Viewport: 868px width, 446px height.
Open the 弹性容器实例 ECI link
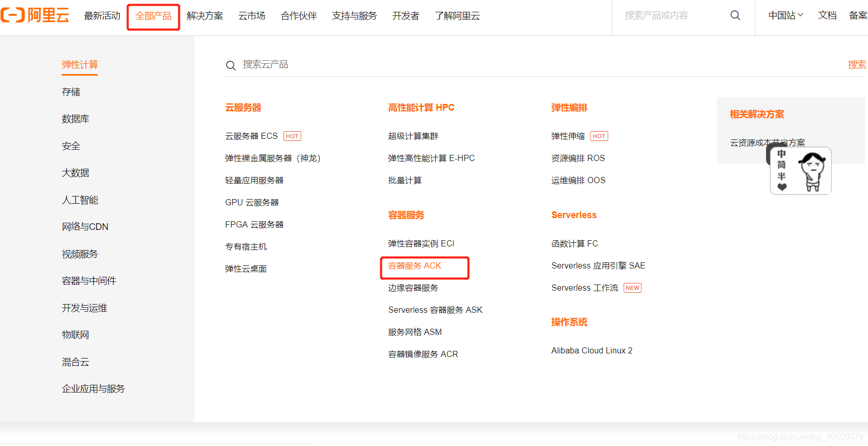[421, 243]
